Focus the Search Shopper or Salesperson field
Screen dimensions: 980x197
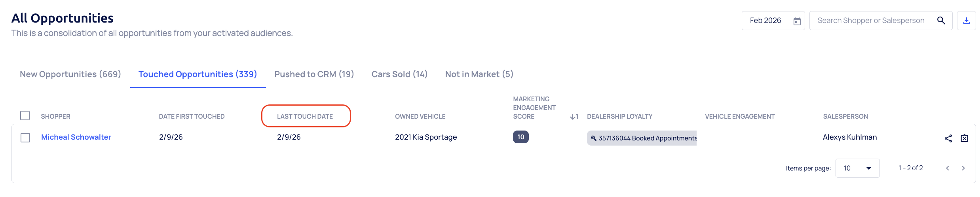pyautogui.click(x=871, y=21)
